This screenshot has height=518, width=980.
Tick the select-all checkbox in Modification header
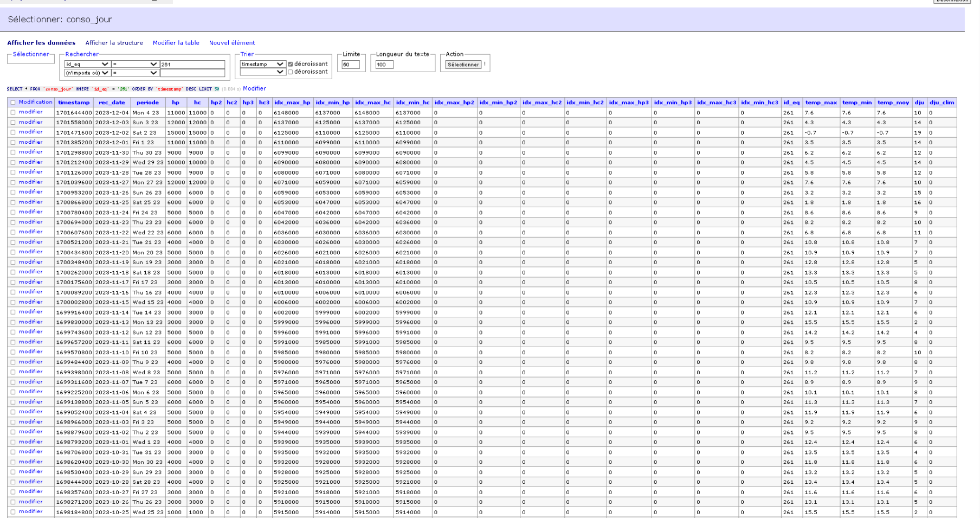[13, 103]
